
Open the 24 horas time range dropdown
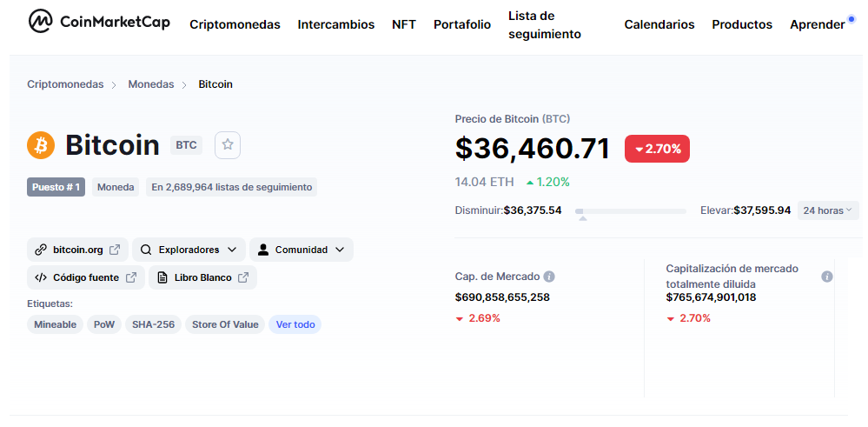pos(827,210)
